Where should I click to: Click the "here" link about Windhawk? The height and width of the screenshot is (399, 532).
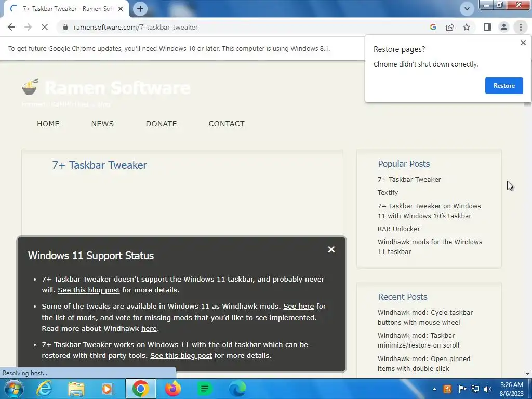pyautogui.click(x=149, y=328)
